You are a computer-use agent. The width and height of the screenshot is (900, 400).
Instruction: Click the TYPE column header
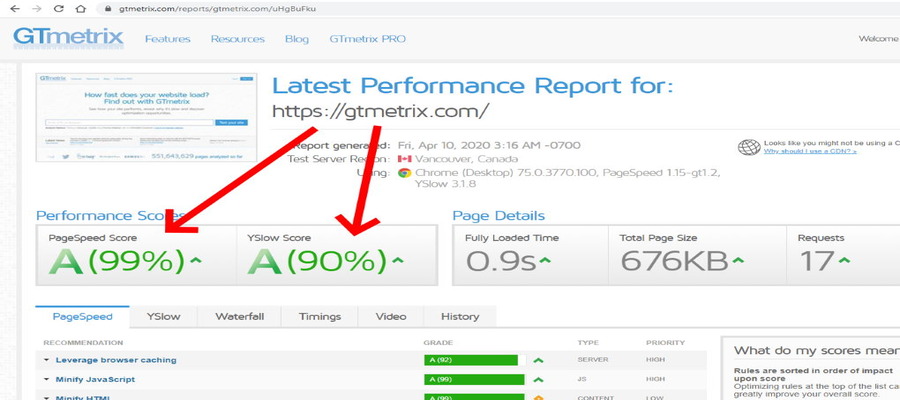coord(587,343)
